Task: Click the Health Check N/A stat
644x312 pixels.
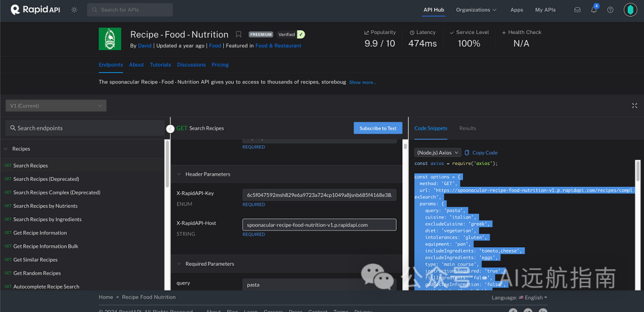Action: coord(521,39)
